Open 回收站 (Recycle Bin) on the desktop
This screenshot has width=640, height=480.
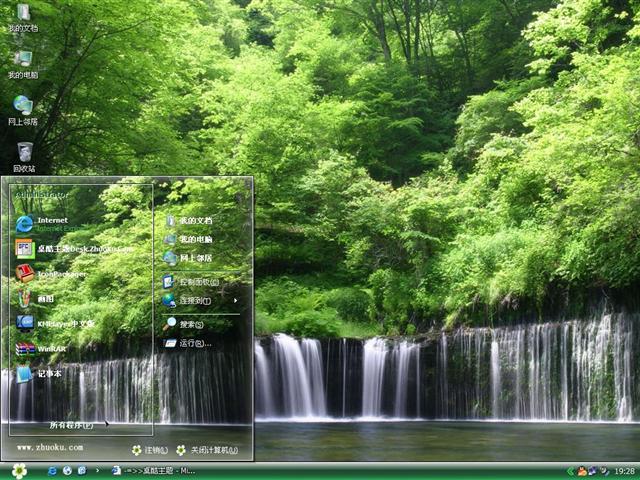pos(24,156)
